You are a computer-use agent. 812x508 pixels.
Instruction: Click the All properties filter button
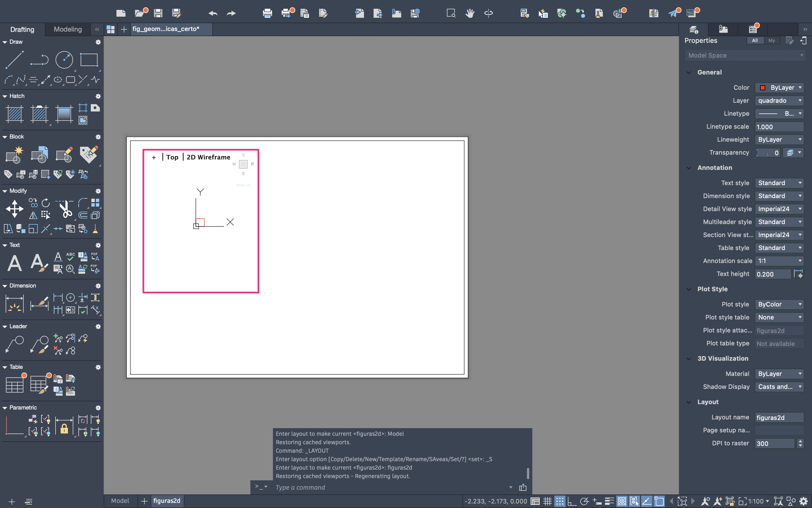pos(755,40)
